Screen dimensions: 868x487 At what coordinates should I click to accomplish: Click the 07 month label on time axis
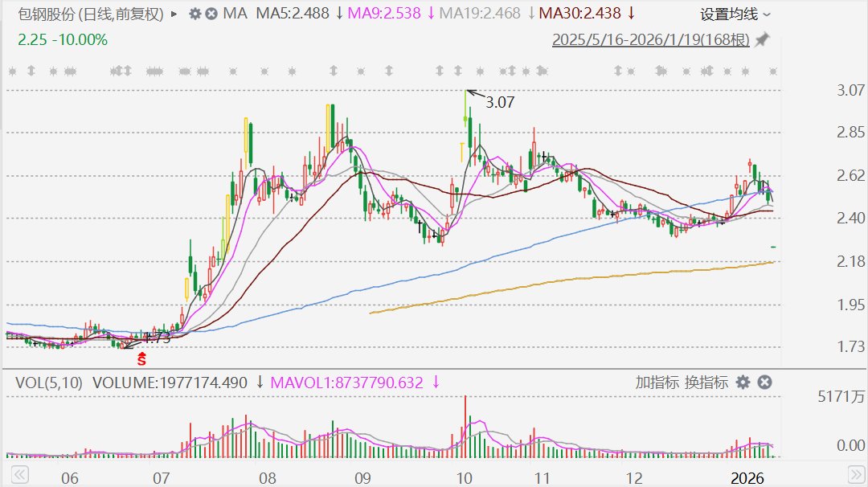[161, 477]
